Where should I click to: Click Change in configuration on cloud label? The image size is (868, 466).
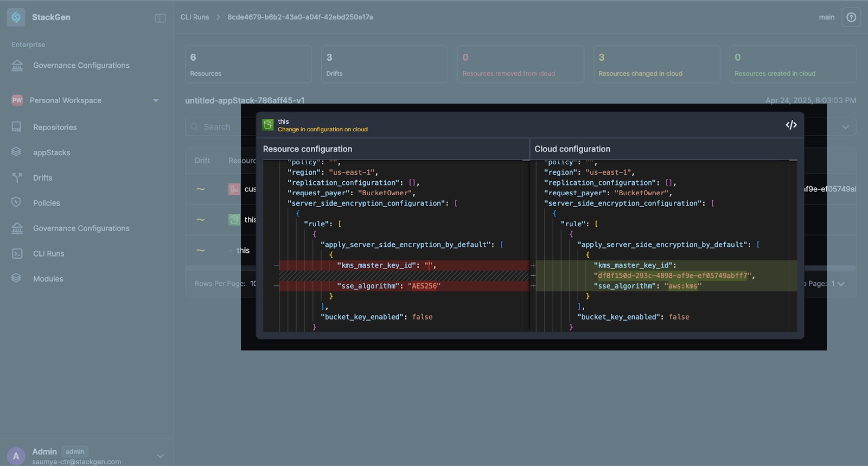(x=323, y=130)
